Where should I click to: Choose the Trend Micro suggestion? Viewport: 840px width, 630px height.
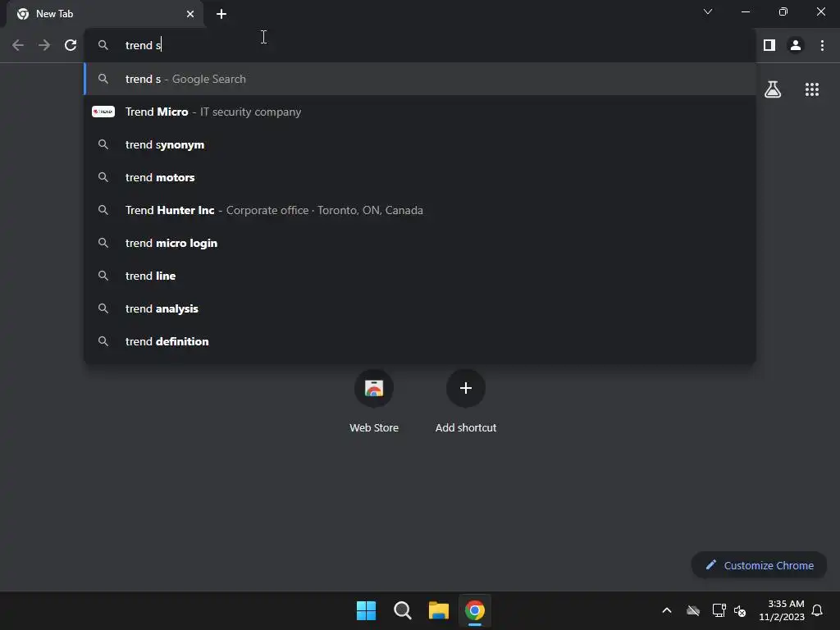pos(420,112)
